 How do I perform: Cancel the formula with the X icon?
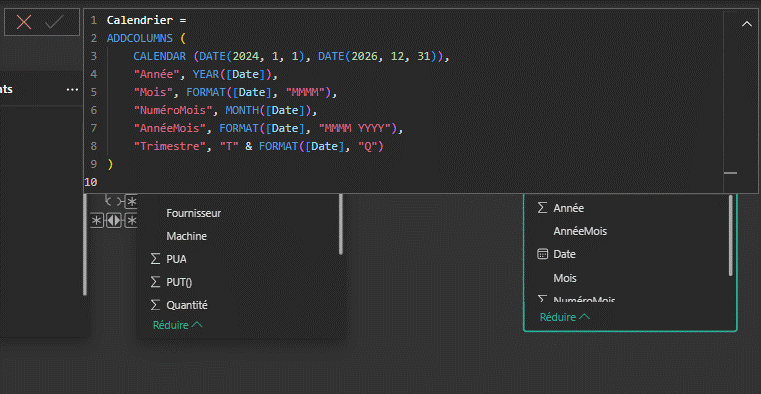click(x=24, y=22)
